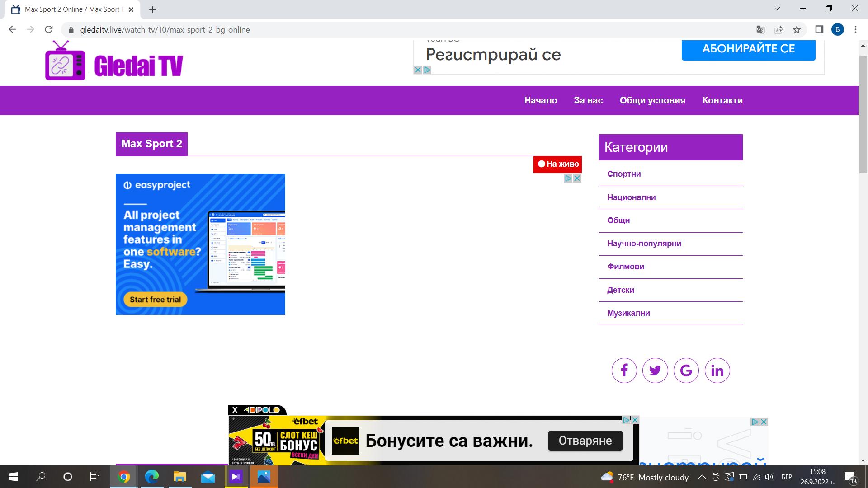Click the АБОНИРАЙТЕ СЕ button
Viewport: 868px width, 488px height.
tap(748, 48)
